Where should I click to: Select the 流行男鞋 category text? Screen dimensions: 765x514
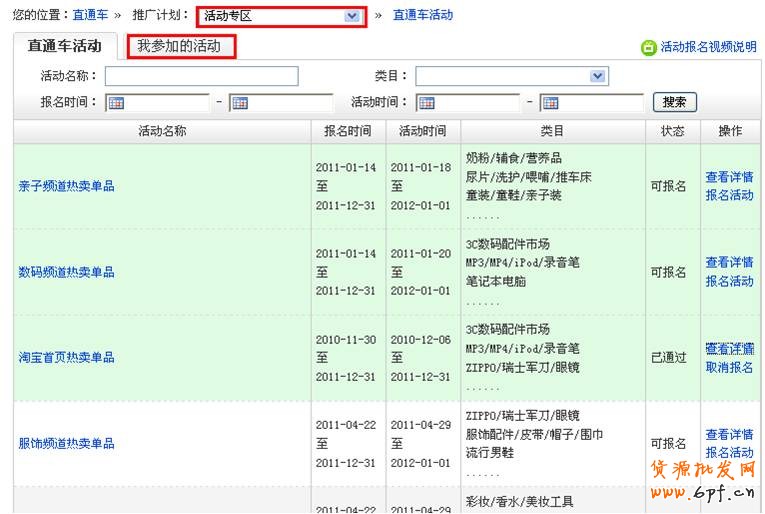(x=490, y=453)
